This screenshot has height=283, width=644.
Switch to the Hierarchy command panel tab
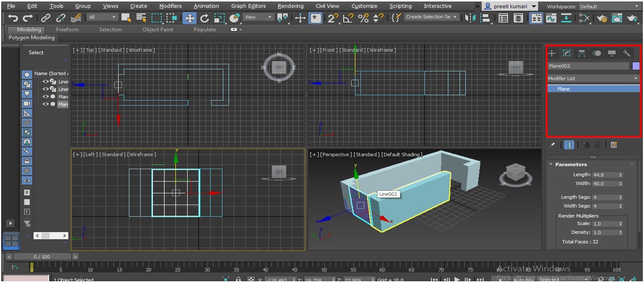[x=582, y=53]
